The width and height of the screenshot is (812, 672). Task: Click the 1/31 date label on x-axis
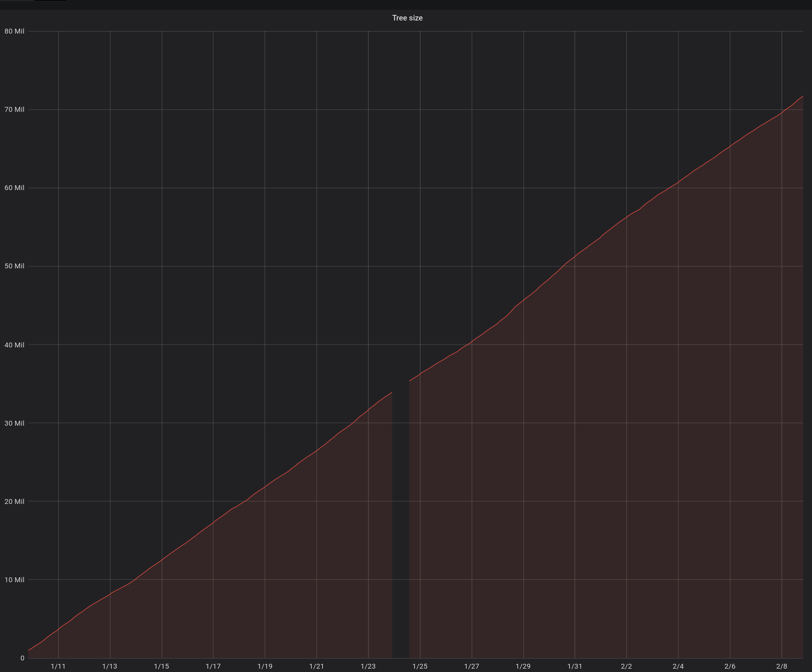pos(575,666)
